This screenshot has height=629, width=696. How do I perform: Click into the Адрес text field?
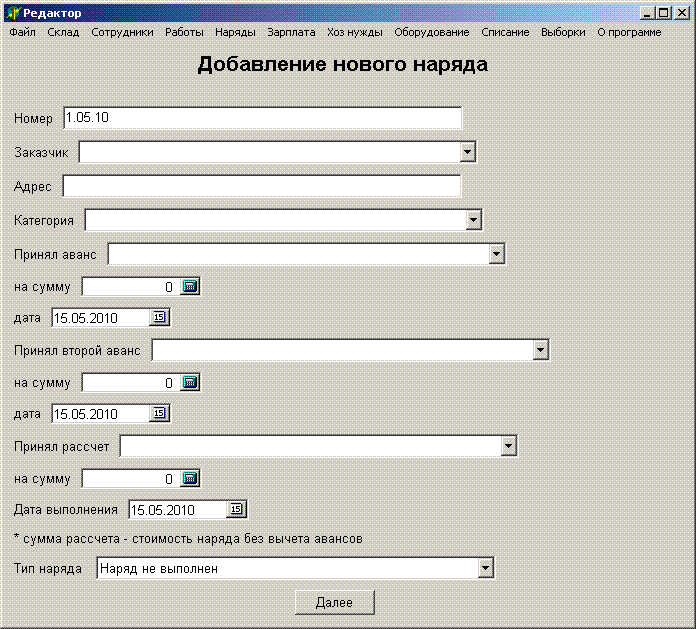tap(261, 186)
